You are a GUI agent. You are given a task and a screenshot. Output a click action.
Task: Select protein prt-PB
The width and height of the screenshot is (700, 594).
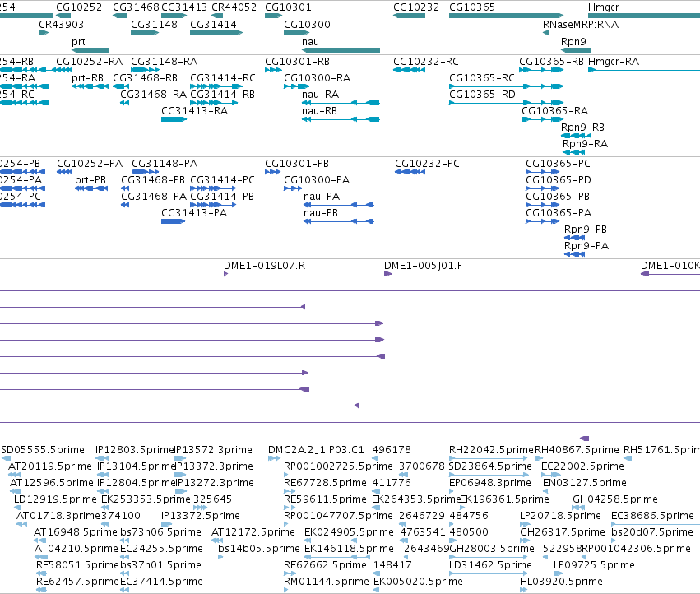[90, 180]
